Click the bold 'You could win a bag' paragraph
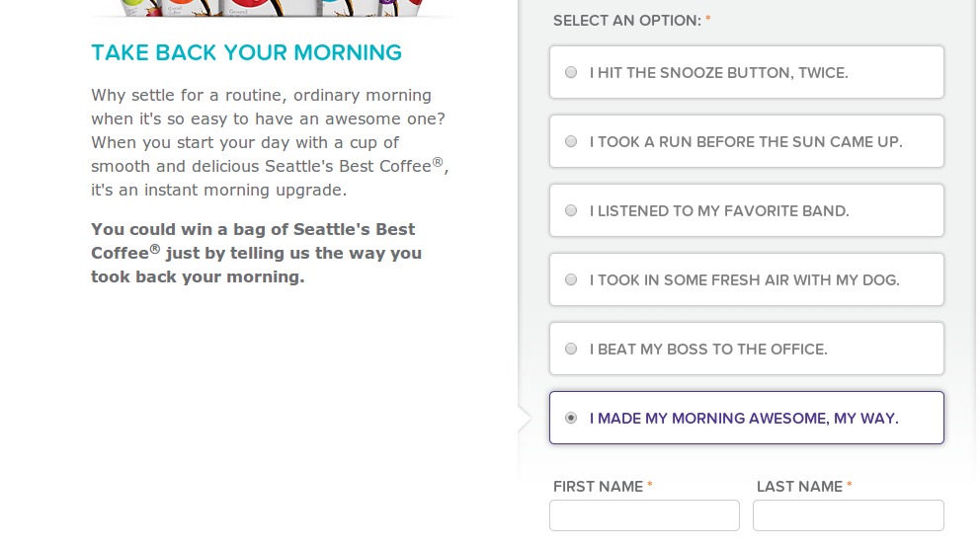 pyautogui.click(x=256, y=253)
